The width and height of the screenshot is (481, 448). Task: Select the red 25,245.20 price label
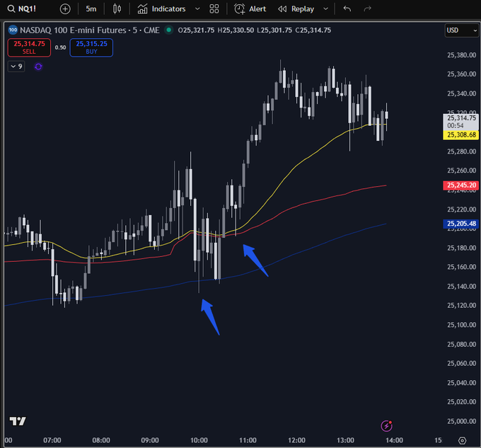point(461,185)
